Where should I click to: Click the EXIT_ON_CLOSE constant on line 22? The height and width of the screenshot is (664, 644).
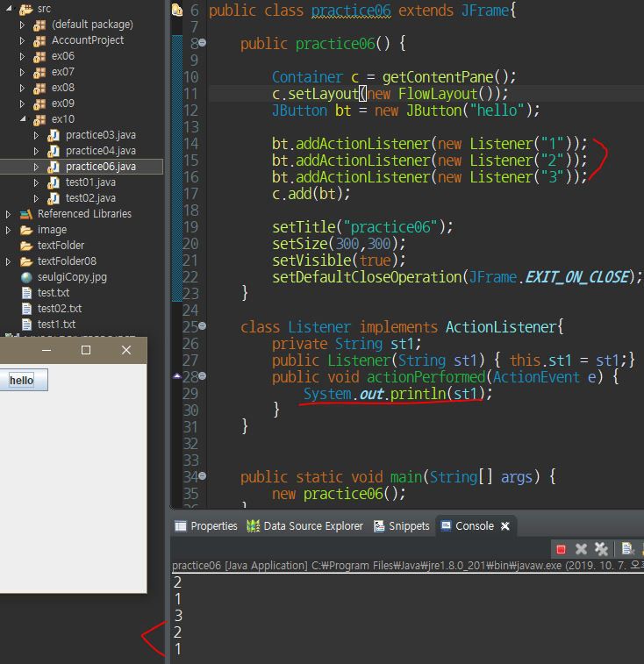577,277
